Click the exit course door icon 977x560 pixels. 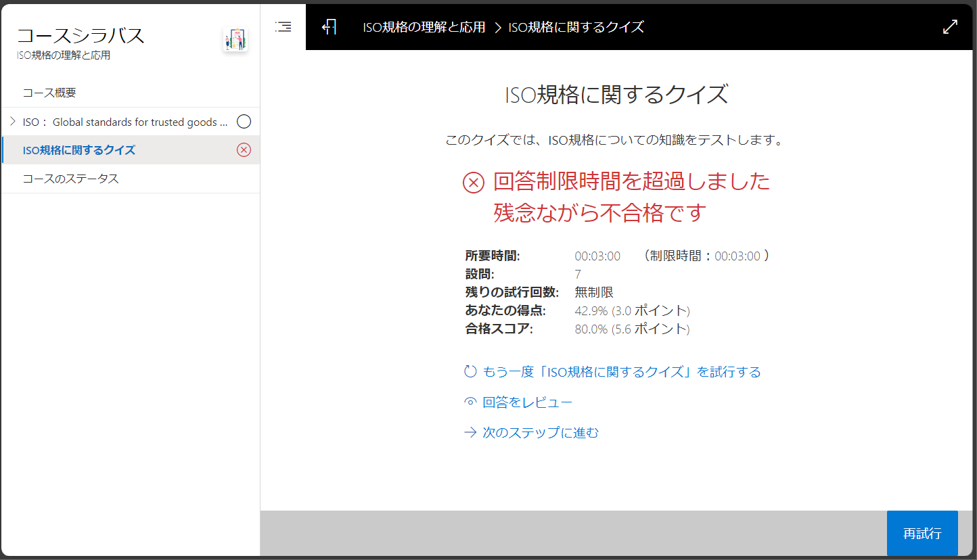coord(330,27)
